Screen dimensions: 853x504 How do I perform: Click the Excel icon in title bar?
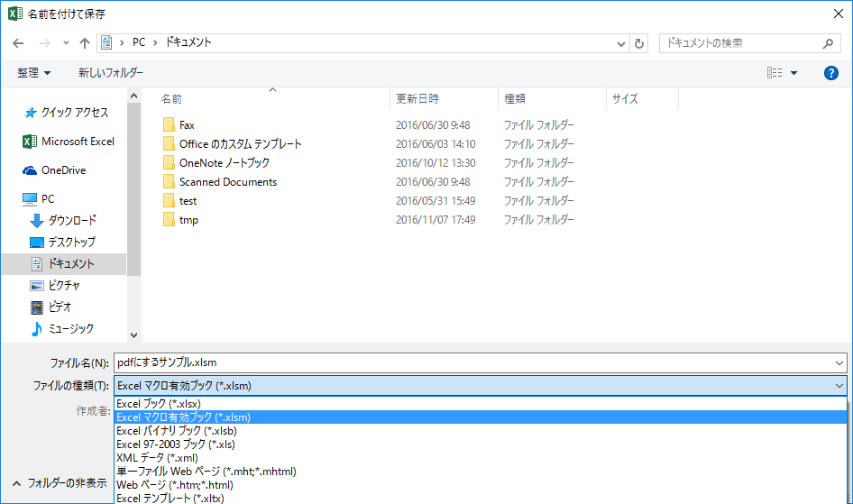pos(14,14)
